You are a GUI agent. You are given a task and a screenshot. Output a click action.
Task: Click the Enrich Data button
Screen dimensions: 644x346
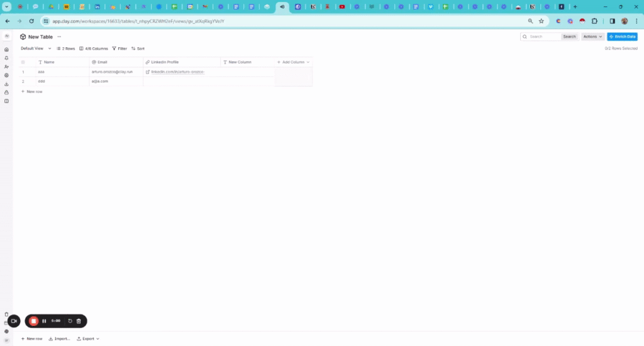(x=622, y=36)
